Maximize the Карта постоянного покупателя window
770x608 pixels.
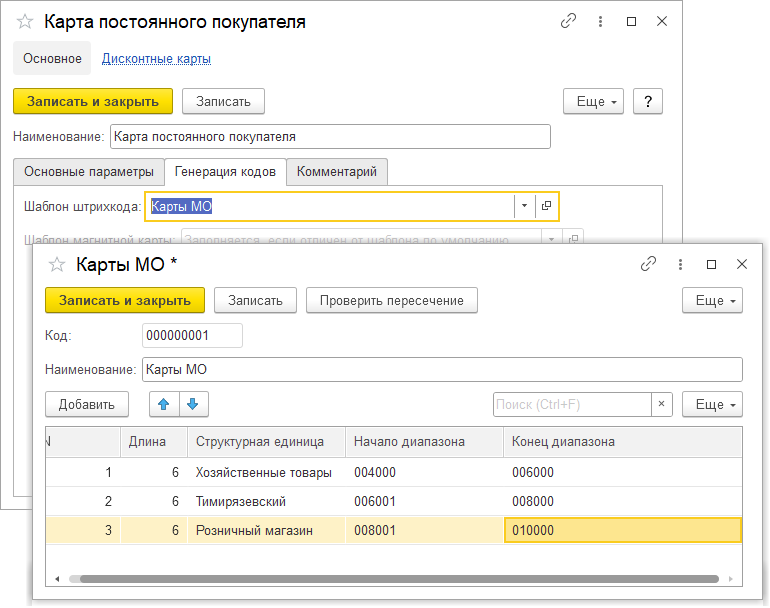point(632,22)
